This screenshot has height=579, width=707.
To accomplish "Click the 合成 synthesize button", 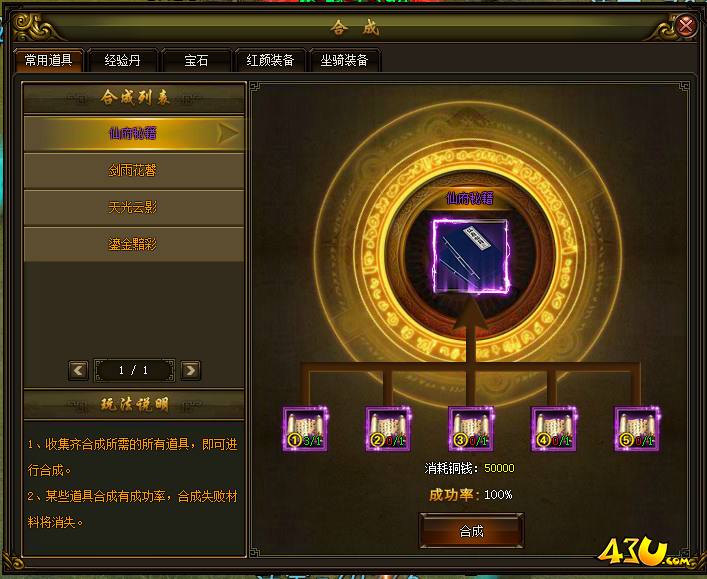I will click(x=471, y=531).
